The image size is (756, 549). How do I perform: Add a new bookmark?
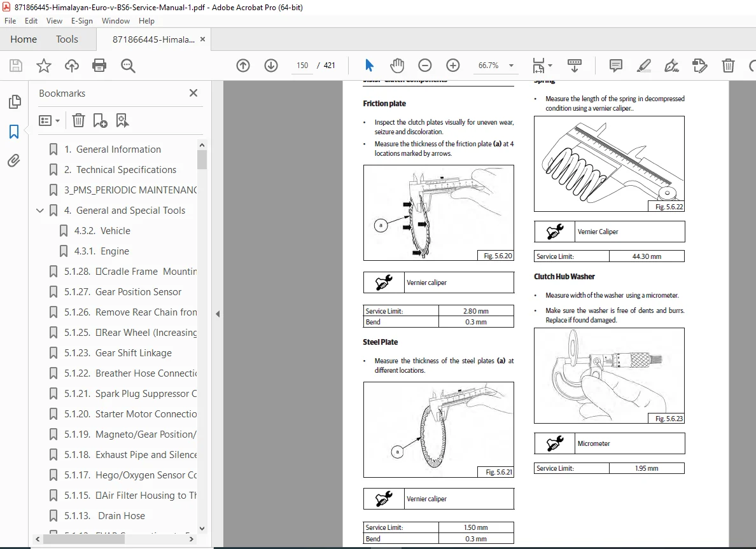[x=100, y=120]
